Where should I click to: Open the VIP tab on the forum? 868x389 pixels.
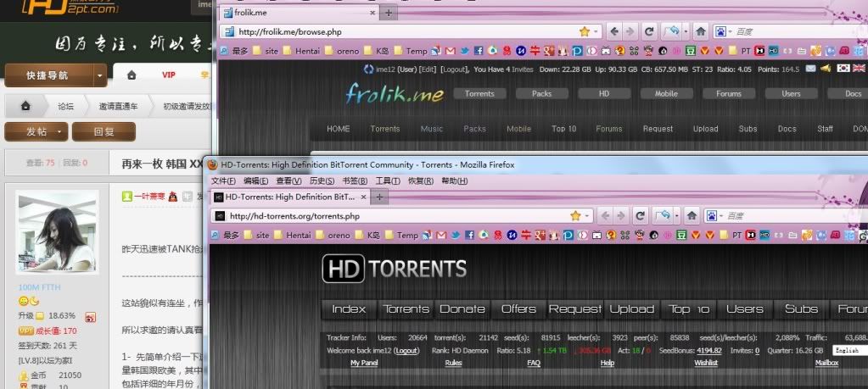point(168,75)
